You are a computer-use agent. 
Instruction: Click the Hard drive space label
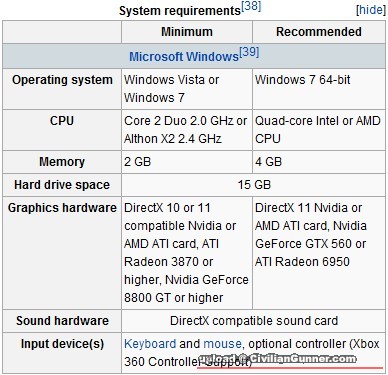coord(62,185)
